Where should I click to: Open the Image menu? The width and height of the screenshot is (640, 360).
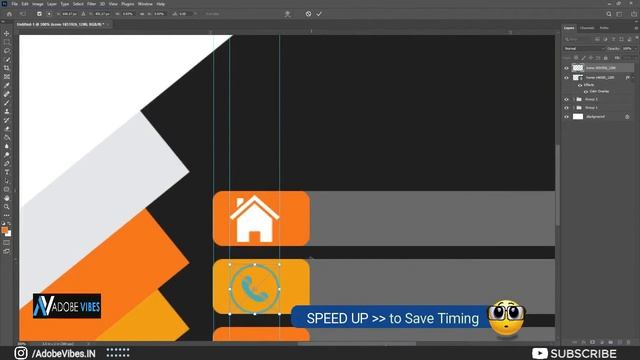point(38,4)
